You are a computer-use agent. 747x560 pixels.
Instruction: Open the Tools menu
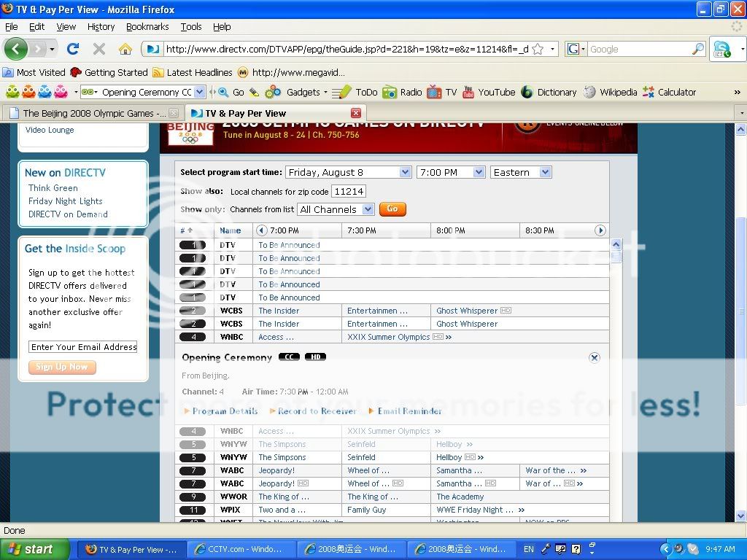191,27
